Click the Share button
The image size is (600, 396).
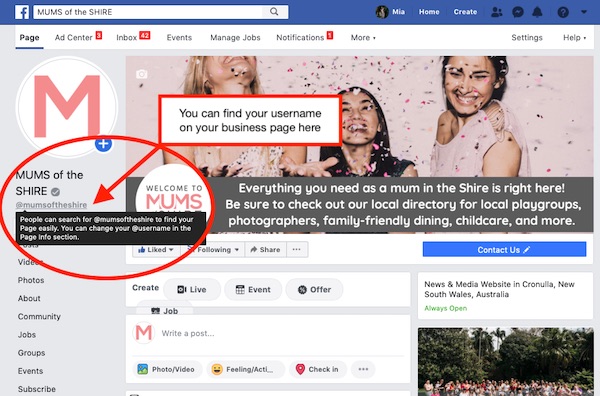[x=265, y=249]
